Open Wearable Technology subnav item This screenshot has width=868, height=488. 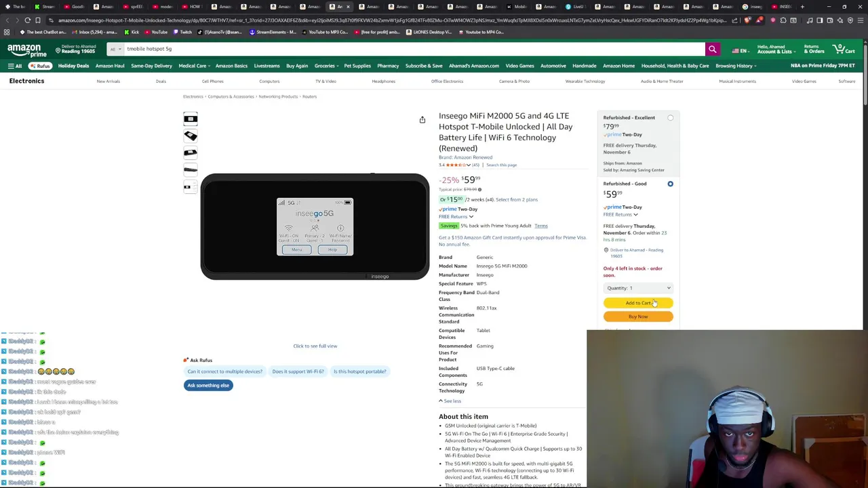585,81
